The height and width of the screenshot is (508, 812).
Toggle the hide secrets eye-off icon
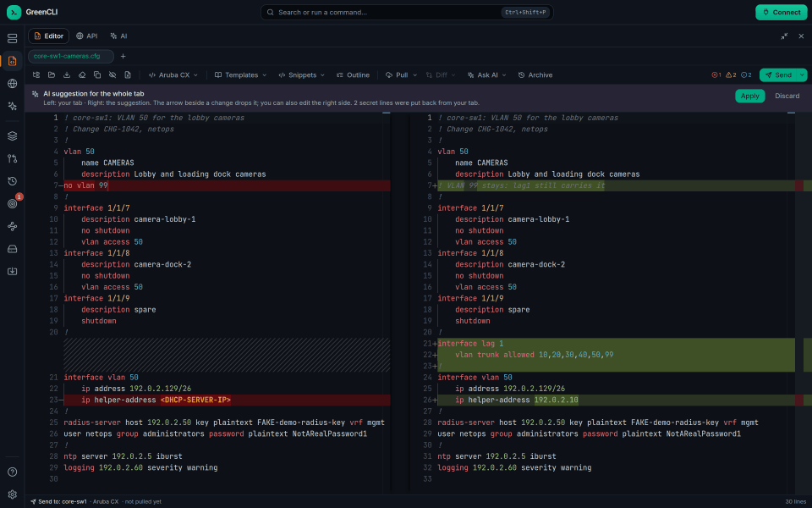point(112,75)
